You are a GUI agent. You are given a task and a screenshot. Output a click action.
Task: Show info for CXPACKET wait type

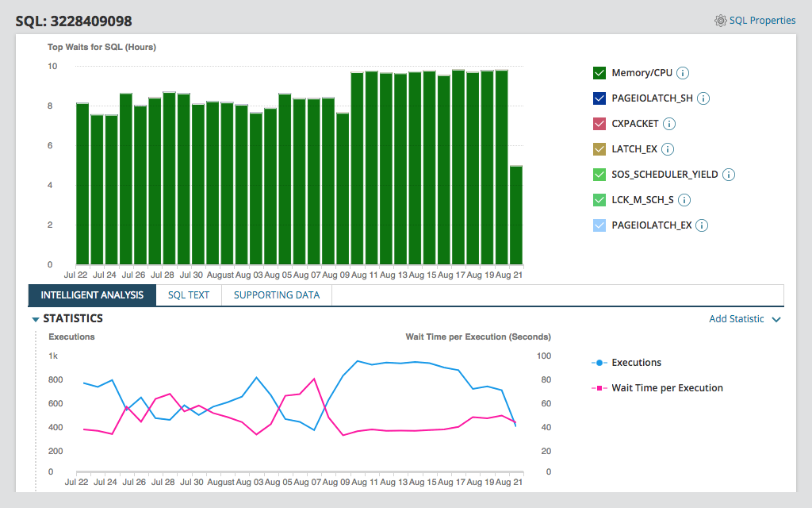tap(668, 124)
